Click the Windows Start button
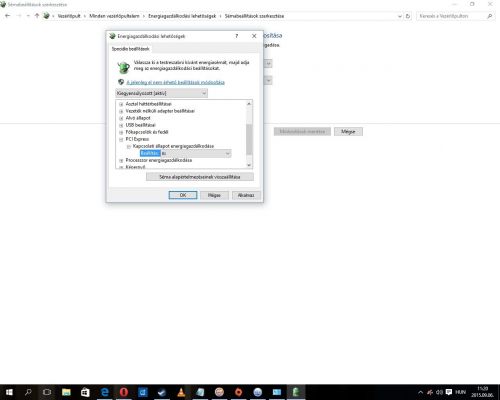500x400 pixels. tap(9, 392)
